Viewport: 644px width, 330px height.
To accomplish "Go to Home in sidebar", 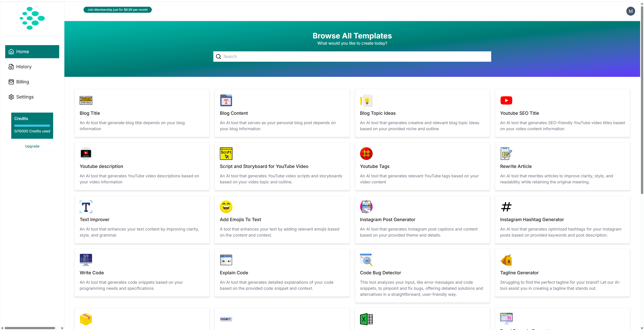I will (32, 52).
